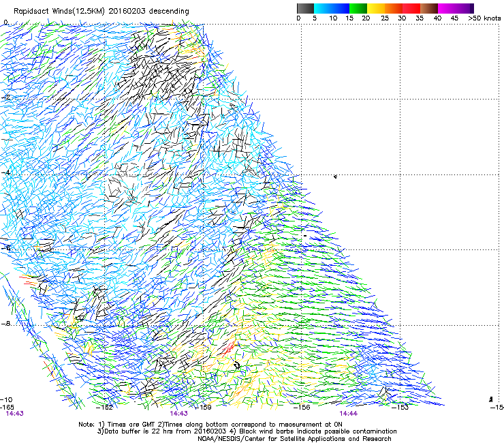The height and width of the screenshot is (443, 504).
Task: Click the '-153' longitude axis label
Action: tap(400, 408)
